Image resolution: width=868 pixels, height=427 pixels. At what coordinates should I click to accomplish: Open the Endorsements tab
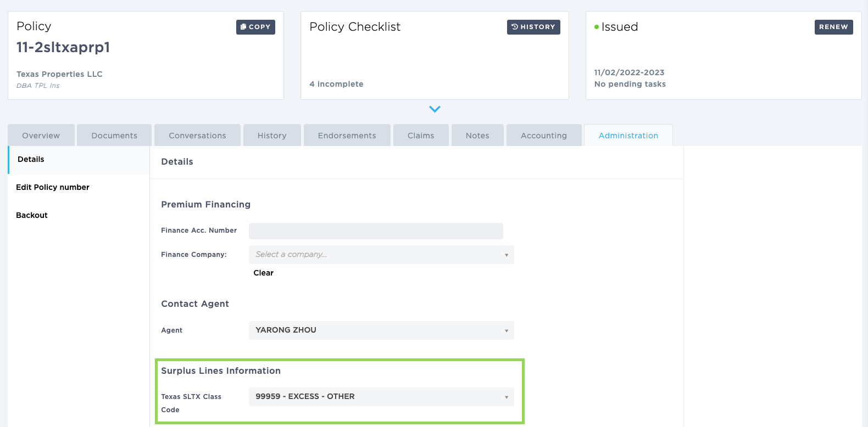pyautogui.click(x=347, y=136)
